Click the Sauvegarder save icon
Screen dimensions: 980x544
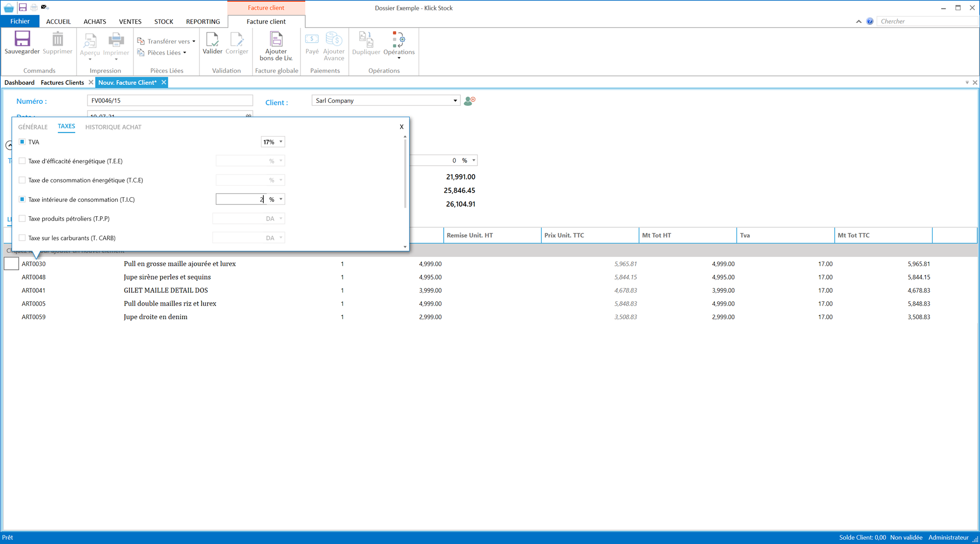tap(22, 39)
